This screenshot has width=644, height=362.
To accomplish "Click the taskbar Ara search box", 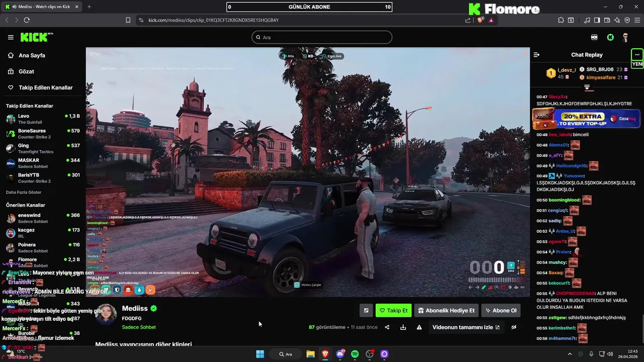I will pyautogui.click(x=286, y=354).
